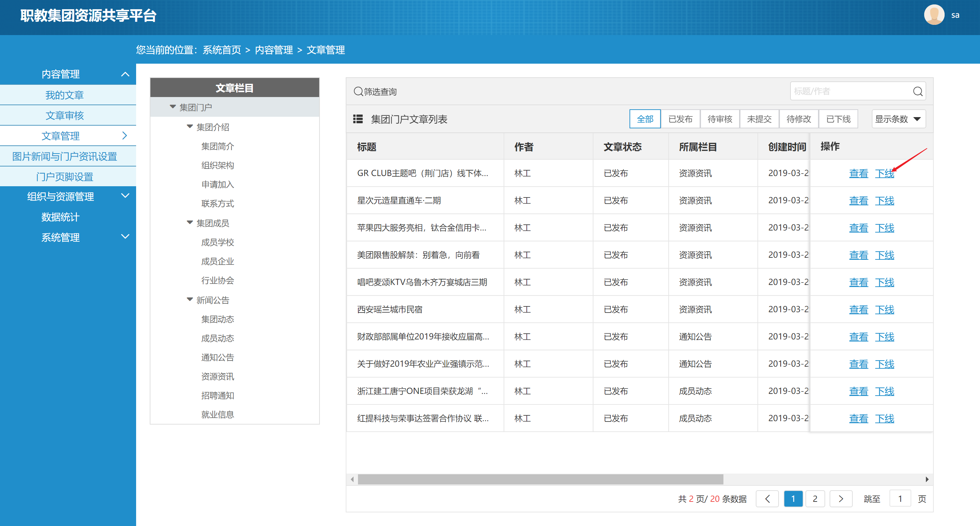
Task: Click 下线 for 星次元造星直通车·二期
Action: pos(884,201)
